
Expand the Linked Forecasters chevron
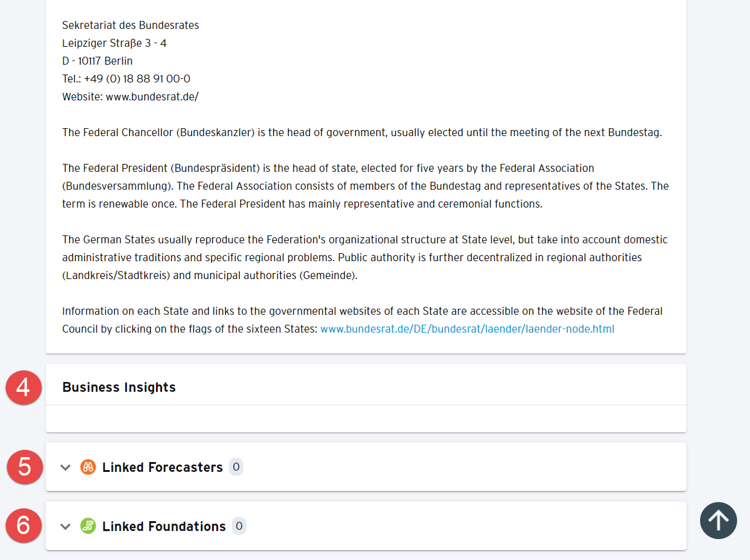pos(65,468)
